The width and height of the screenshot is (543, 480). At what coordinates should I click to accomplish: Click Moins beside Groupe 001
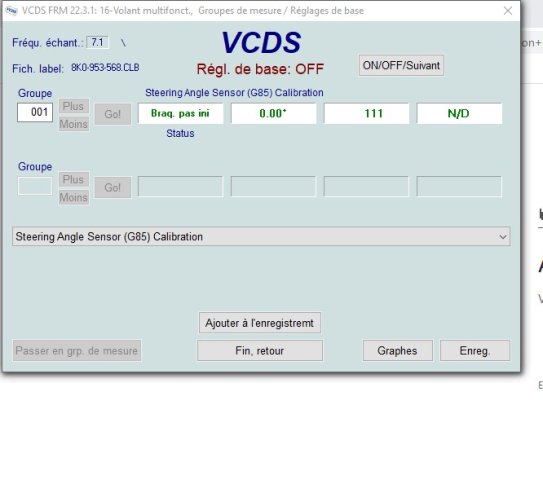pyautogui.click(x=74, y=124)
